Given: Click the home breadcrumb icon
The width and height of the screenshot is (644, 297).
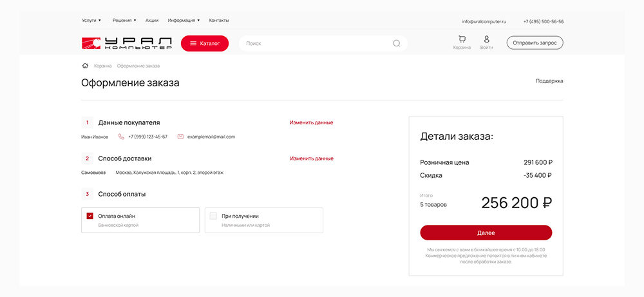Looking at the screenshot, I should pos(85,66).
